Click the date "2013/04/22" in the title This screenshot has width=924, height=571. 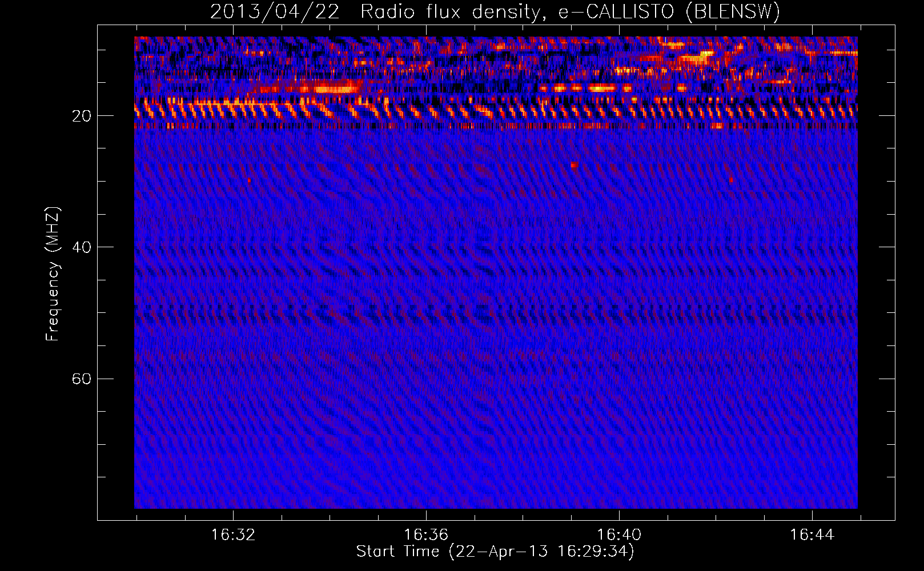point(275,12)
